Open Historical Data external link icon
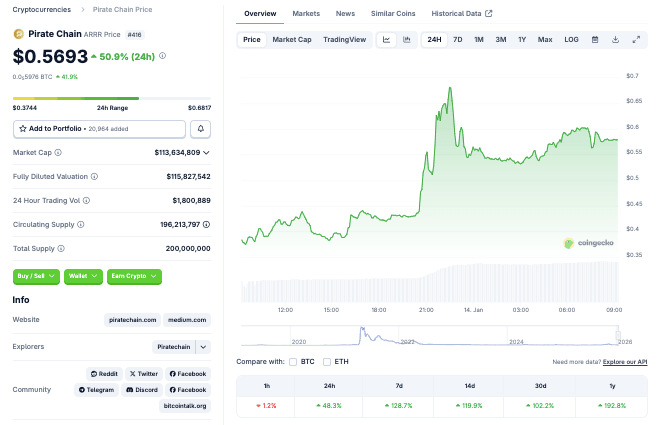This screenshot has width=665, height=425. [489, 14]
